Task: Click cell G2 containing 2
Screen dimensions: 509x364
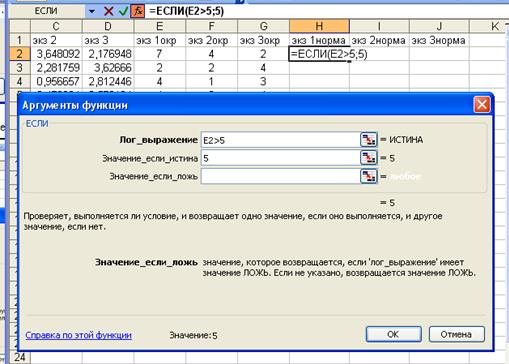Action: pyautogui.click(x=263, y=54)
